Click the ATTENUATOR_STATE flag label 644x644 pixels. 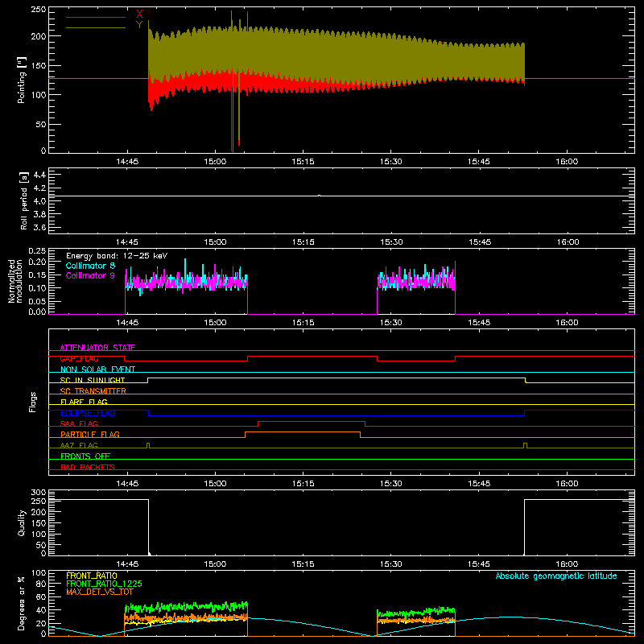[x=97, y=348]
